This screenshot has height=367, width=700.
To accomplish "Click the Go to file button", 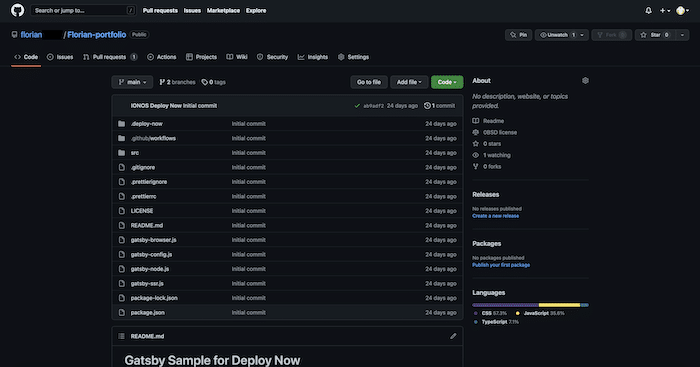I will coord(369,82).
